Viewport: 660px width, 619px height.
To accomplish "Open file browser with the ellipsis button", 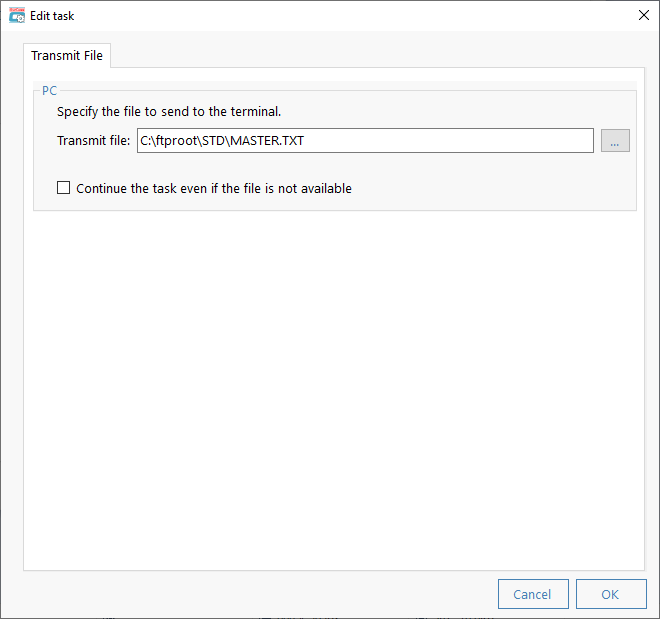I will 615,141.
